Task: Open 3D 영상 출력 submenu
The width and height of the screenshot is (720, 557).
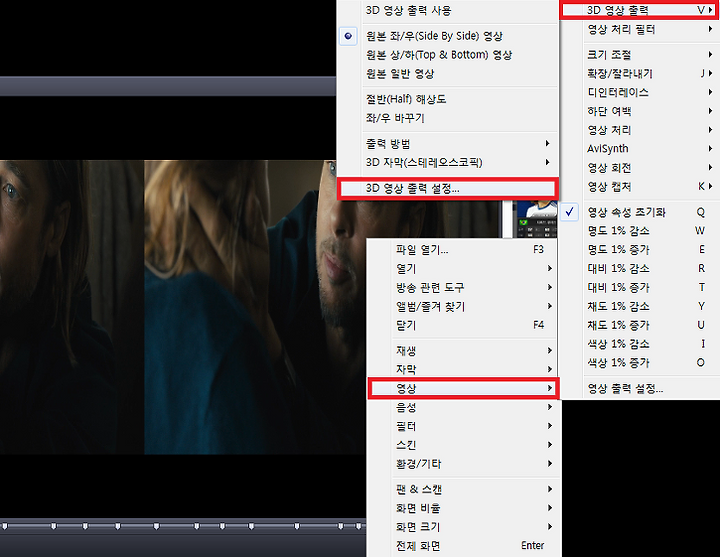Action: point(640,10)
